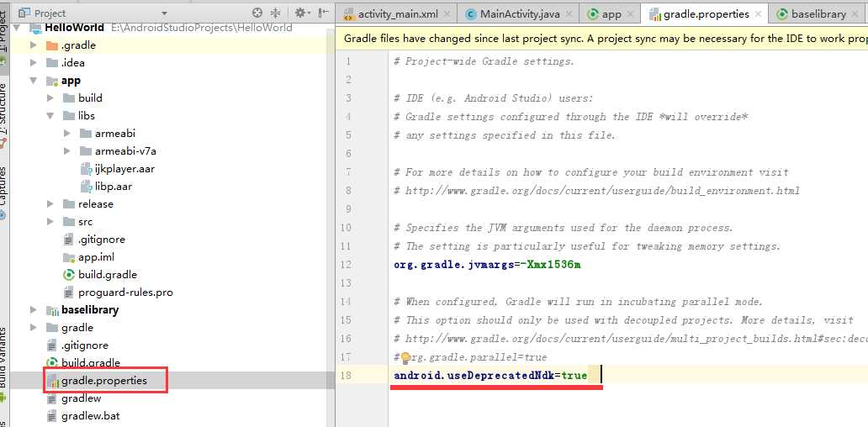This screenshot has width=868, height=427.
Task: Expand the baselibrary module
Action: tap(33, 309)
